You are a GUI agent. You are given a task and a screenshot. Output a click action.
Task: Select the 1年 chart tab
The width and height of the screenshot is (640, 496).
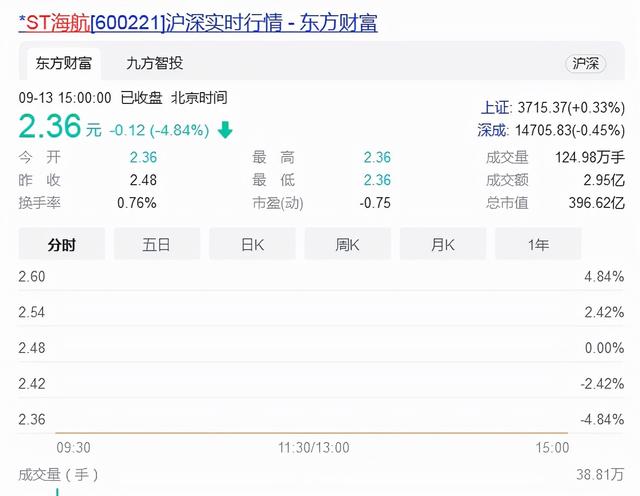pos(538,245)
